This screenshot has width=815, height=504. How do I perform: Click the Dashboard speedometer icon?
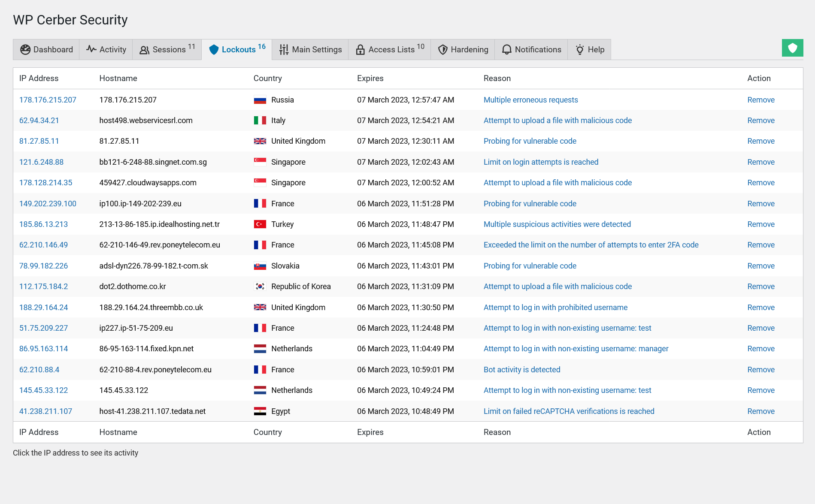click(25, 49)
